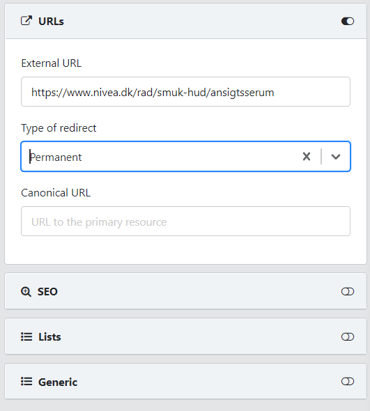This screenshot has width=370, height=411.
Task: Click the External URL label
Action: click(51, 63)
